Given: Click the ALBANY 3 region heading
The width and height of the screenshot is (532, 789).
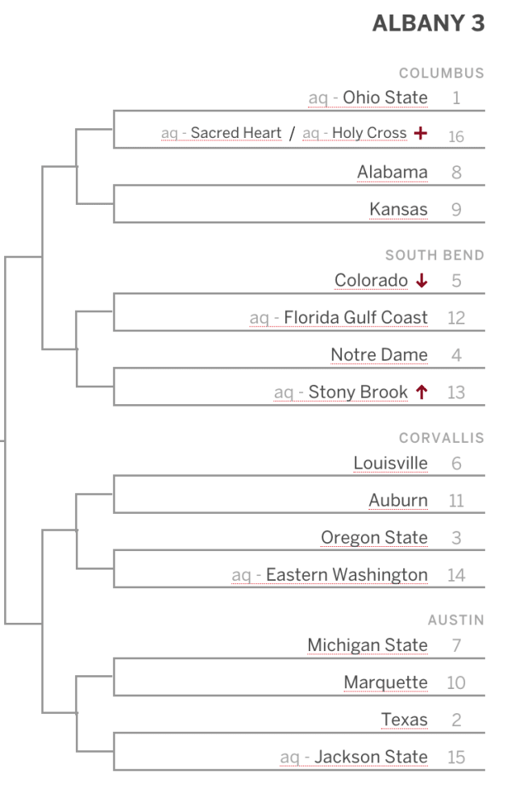Looking at the screenshot, I should [428, 23].
